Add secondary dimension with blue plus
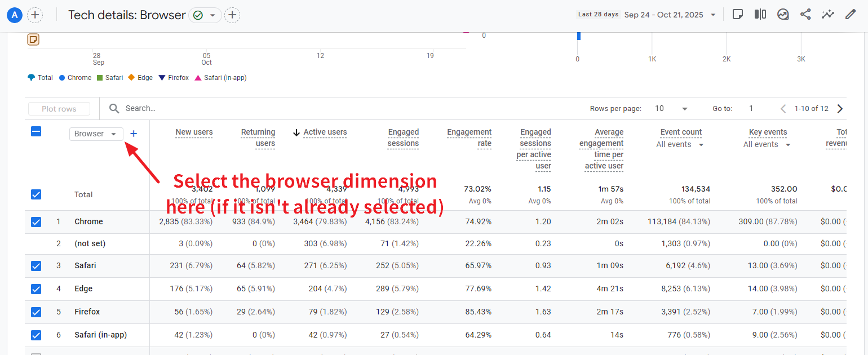This screenshot has height=355, width=868. (x=134, y=134)
